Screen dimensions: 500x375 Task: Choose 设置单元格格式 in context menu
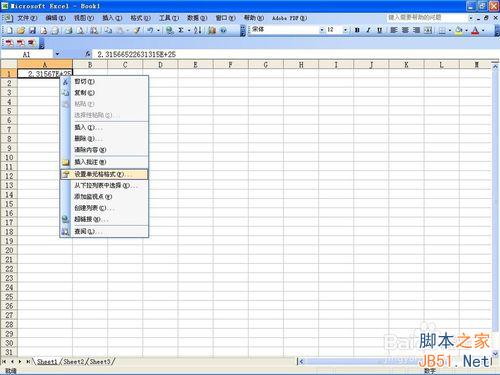point(104,174)
